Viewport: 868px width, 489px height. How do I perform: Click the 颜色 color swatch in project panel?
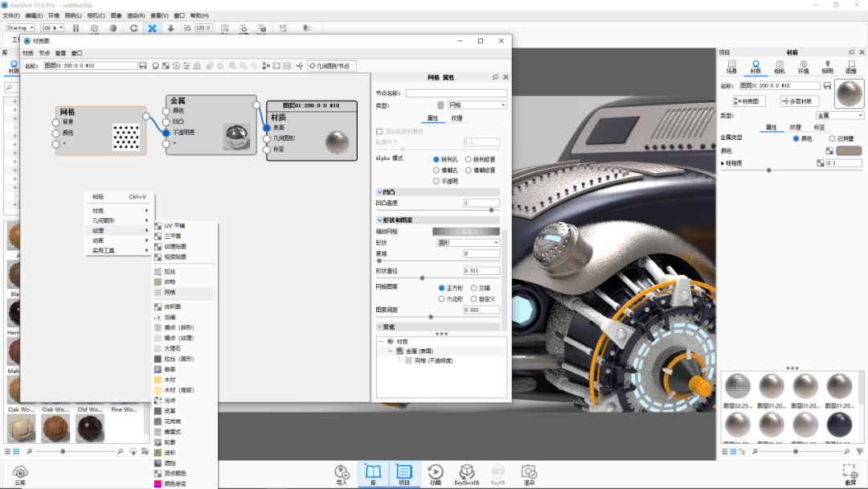coord(849,150)
